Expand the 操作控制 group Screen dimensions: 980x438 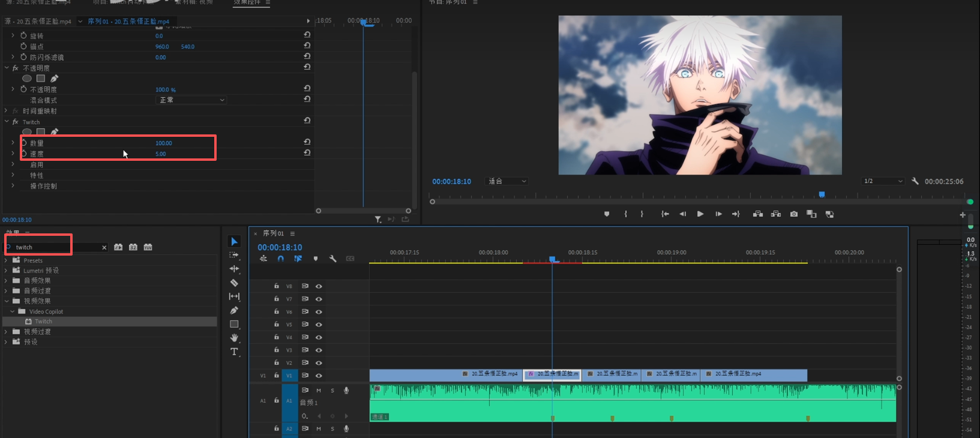(x=13, y=186)
